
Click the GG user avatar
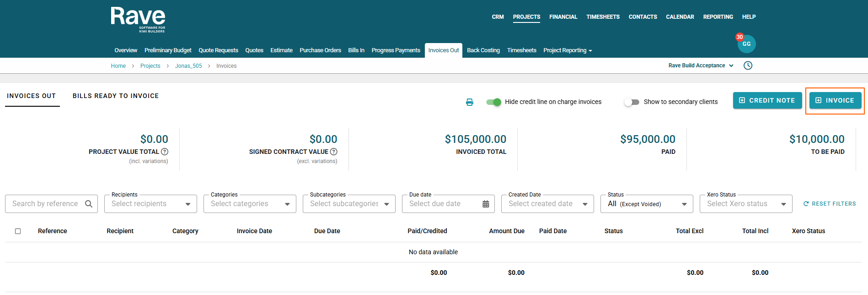tap(746, 44)
